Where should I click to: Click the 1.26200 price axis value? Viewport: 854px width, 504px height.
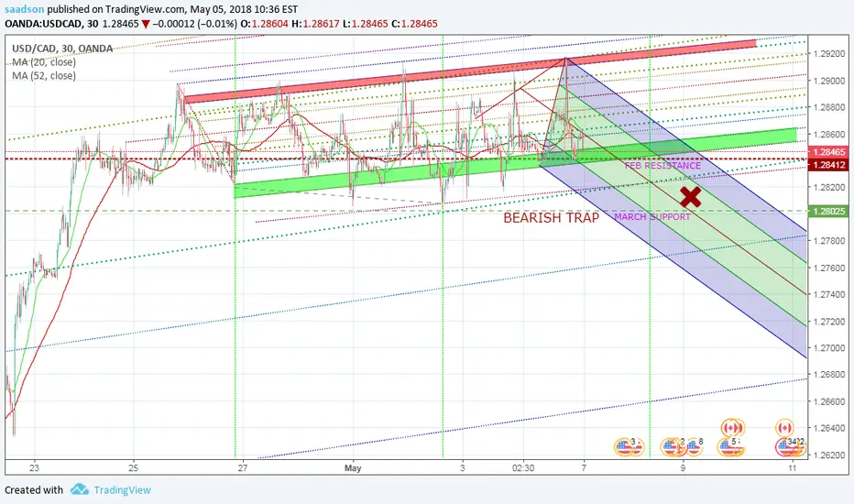click(829, 455)
